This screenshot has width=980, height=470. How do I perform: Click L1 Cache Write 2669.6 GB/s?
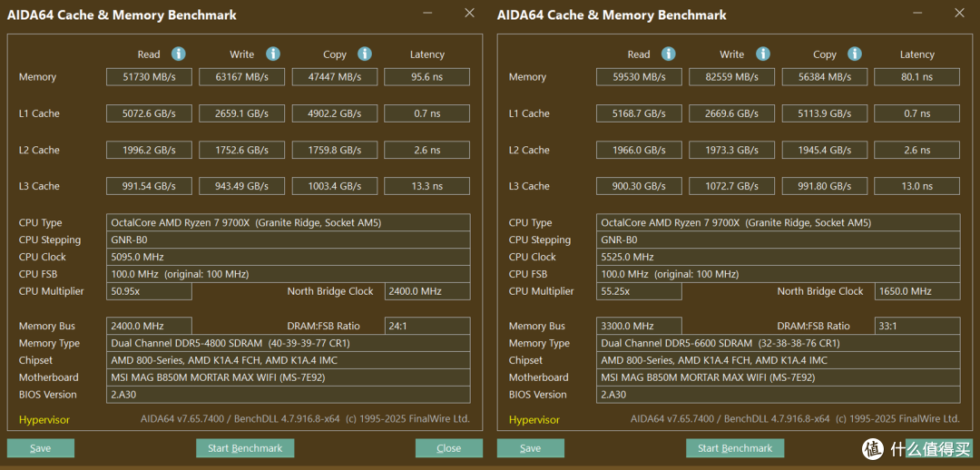(x=732, y=113)
